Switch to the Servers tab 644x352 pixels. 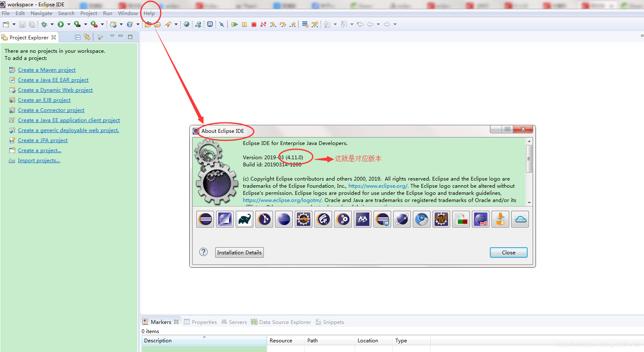click(x=234, y=322)
